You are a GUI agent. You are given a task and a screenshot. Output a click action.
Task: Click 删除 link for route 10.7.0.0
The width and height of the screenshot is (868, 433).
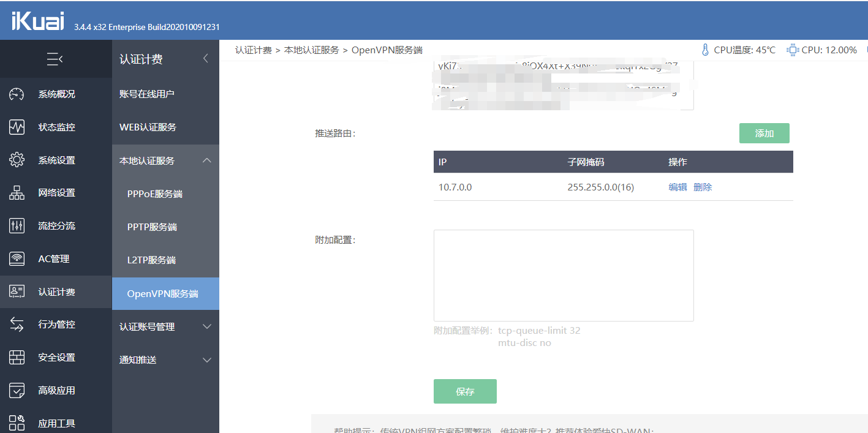click(x=703, y=187)
